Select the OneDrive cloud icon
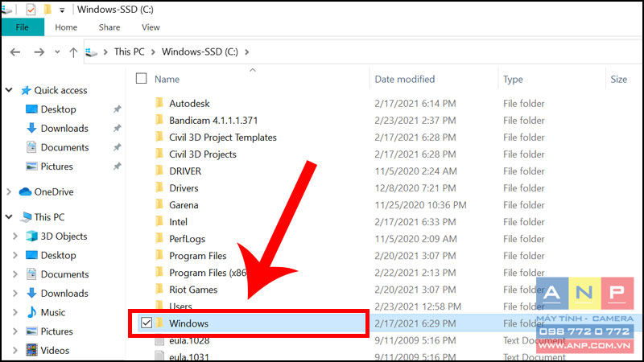Viewport: 644px width, 362px height. point(26,191)
